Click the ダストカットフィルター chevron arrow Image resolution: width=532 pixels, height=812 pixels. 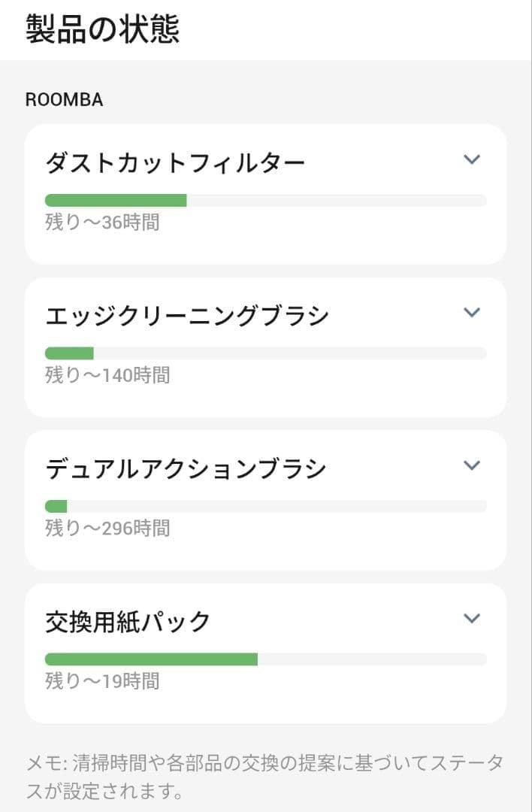click(472, 160)
